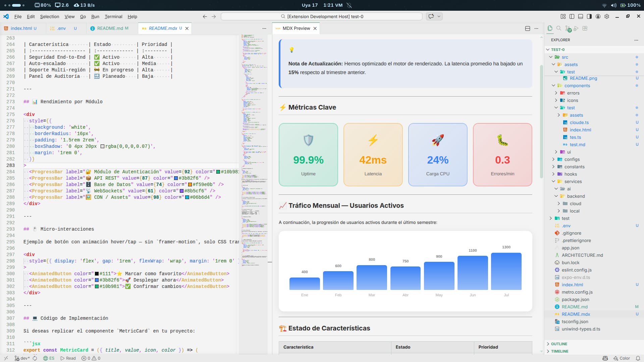Collapse the services folder

[573, 182]
